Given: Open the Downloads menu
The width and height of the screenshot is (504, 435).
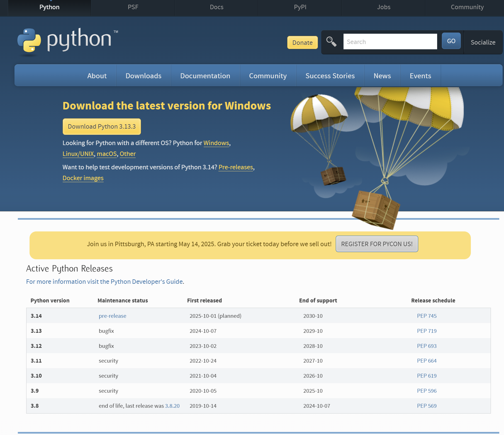Looking at the screenshot, I should click(x=143, y=76).
